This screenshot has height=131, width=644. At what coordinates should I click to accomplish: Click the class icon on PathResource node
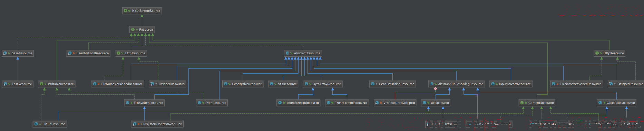pos(199,103)
